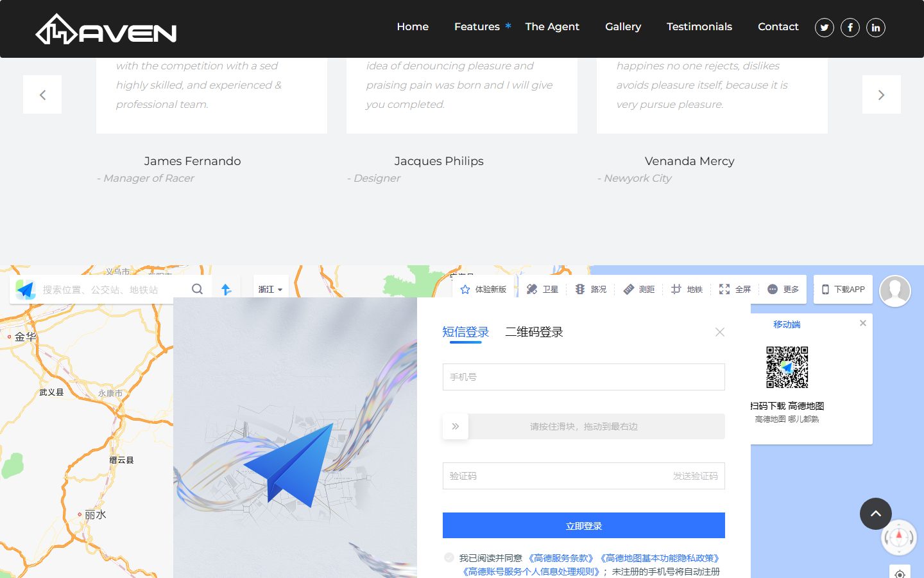Viewport: 924px width, 578px height.
Task: Click the 立即登录 login button
Action: 584,525
